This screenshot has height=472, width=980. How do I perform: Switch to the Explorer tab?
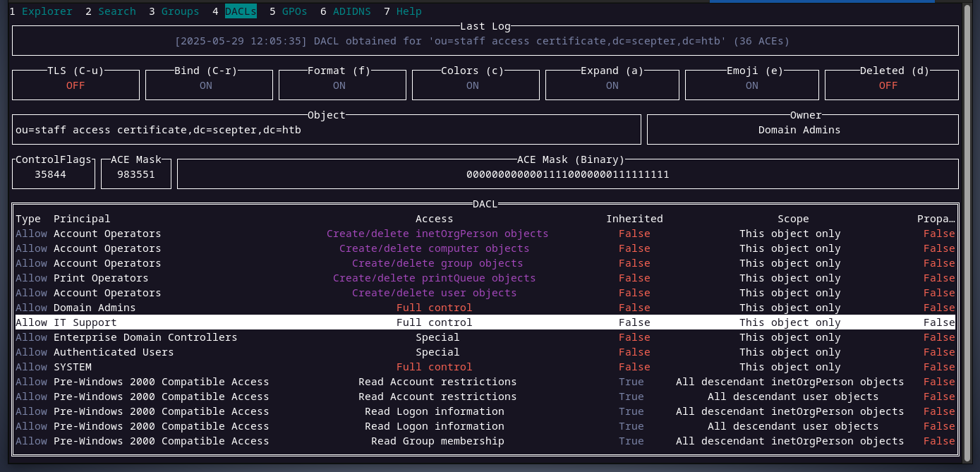coord(47,11)
